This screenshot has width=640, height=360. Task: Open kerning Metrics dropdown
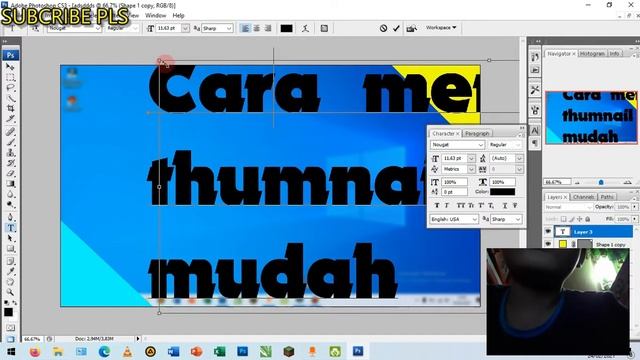tap(471, 169)
